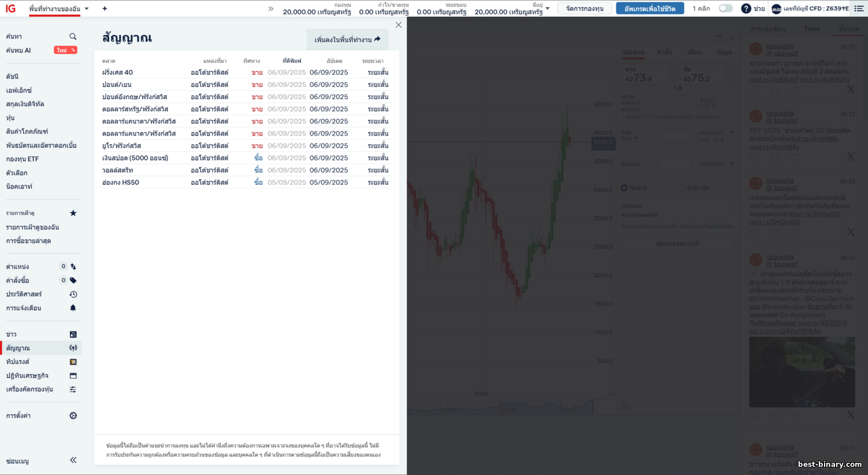Image resolution: width=868 pixels, height=475 pixels.
Task: Open the economic calendar icon
Action: click(73, 376)
